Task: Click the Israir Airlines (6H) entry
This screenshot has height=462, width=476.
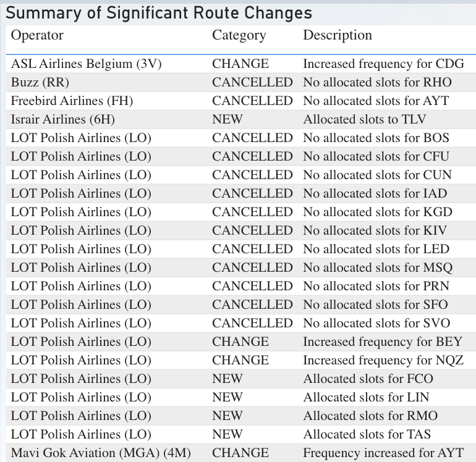Action: point(63,120)
